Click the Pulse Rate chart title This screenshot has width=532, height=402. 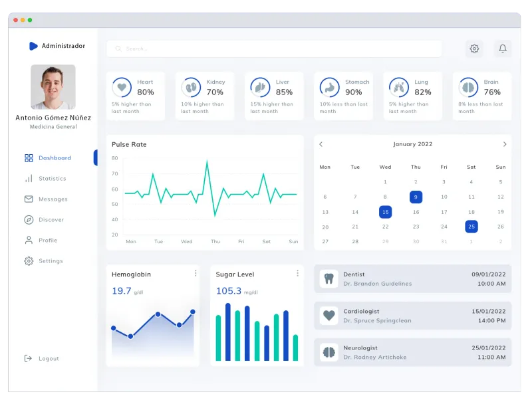tap(129, 144)
